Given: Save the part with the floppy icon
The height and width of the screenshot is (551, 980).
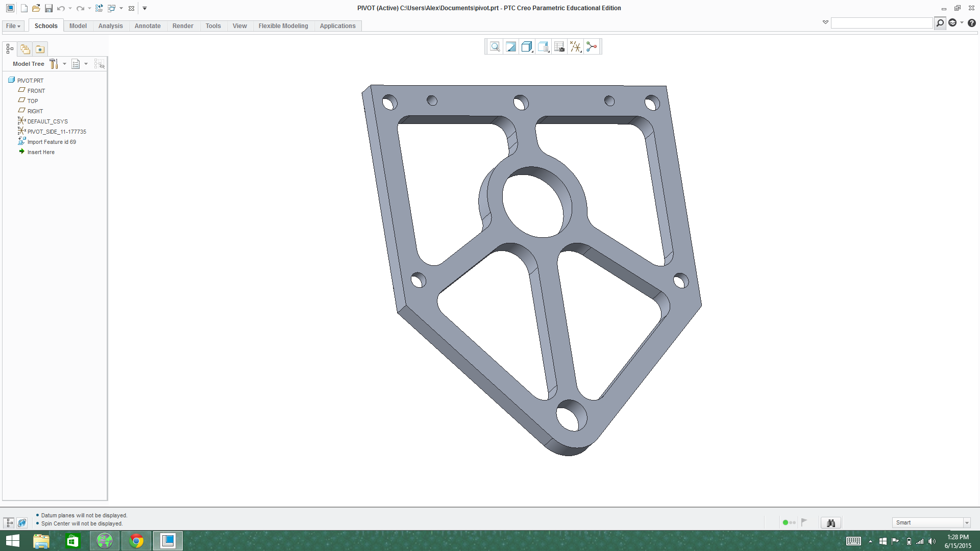Looking at the screenshot, I should coord(48,8).
